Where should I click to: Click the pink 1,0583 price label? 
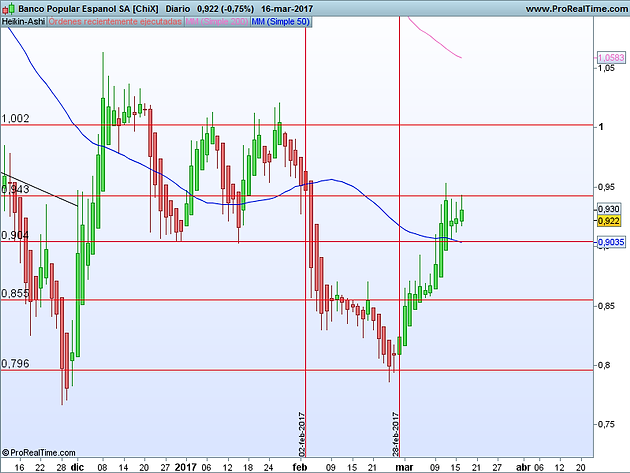[611, 58]
